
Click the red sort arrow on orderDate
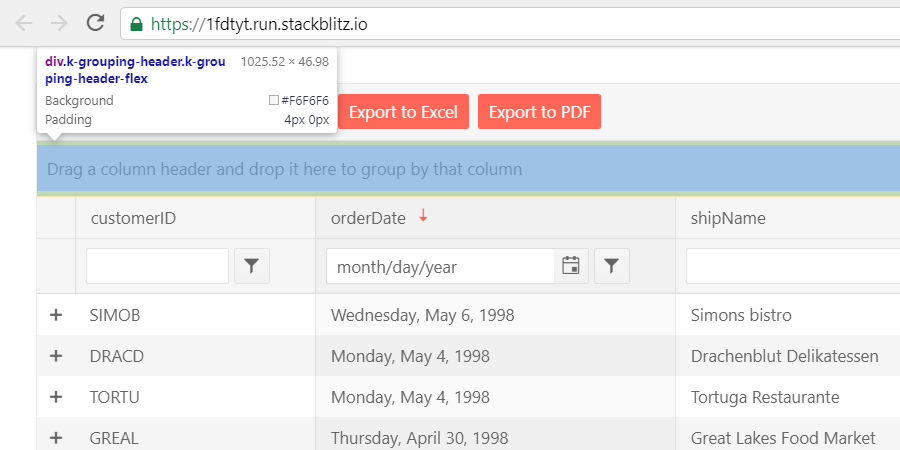[x=423, y=216]
